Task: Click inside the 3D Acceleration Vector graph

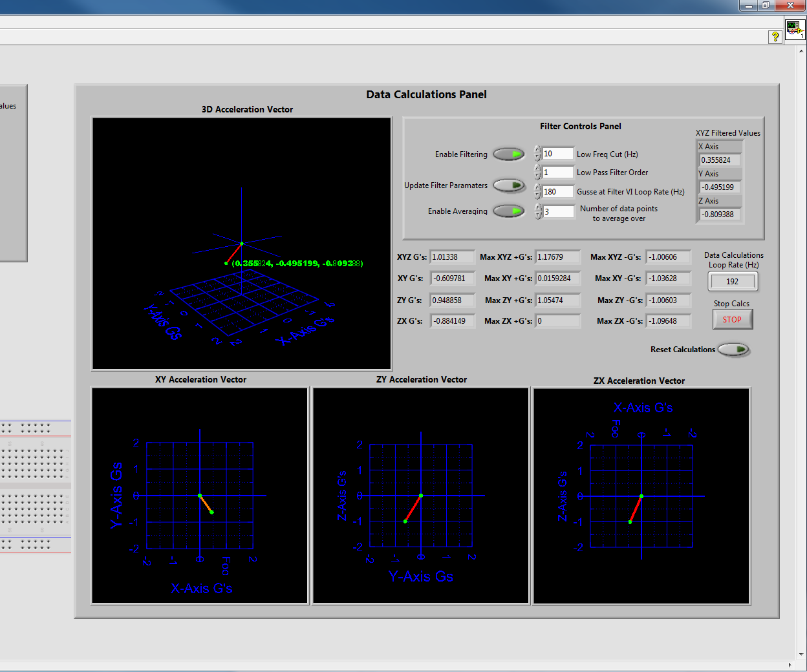Action: point(242,243)
